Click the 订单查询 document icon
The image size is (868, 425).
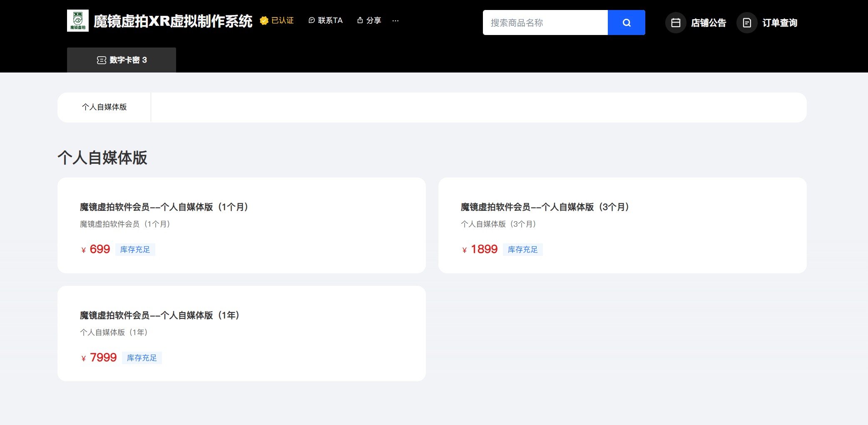747,22
